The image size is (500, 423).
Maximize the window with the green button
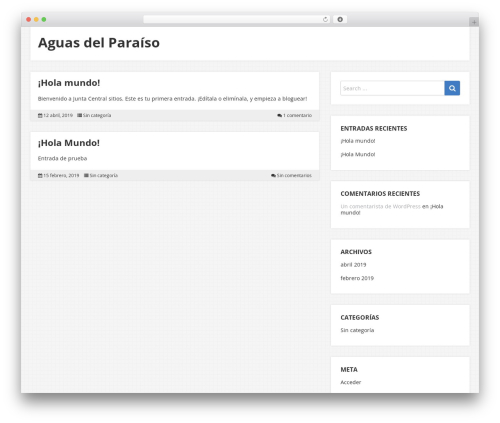click(x=44, y=19)
